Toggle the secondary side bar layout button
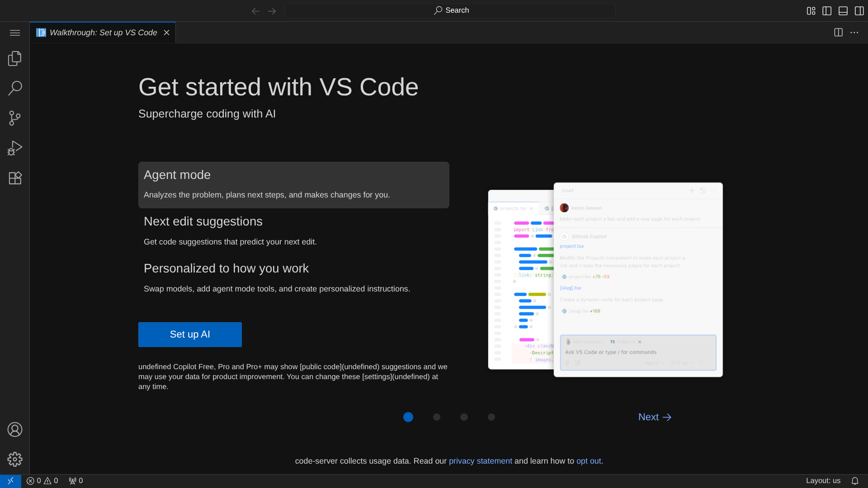 (x=859, y=11)
